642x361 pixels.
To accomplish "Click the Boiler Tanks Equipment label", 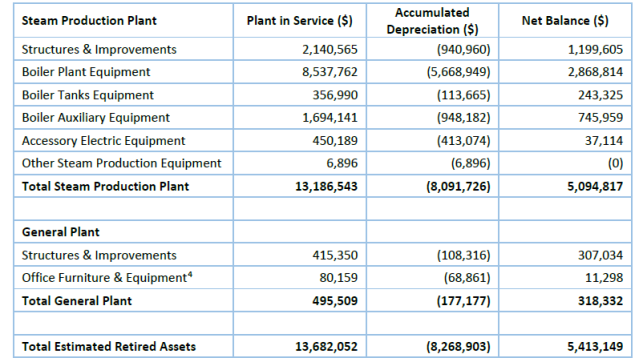I will (x=88, y=95).
